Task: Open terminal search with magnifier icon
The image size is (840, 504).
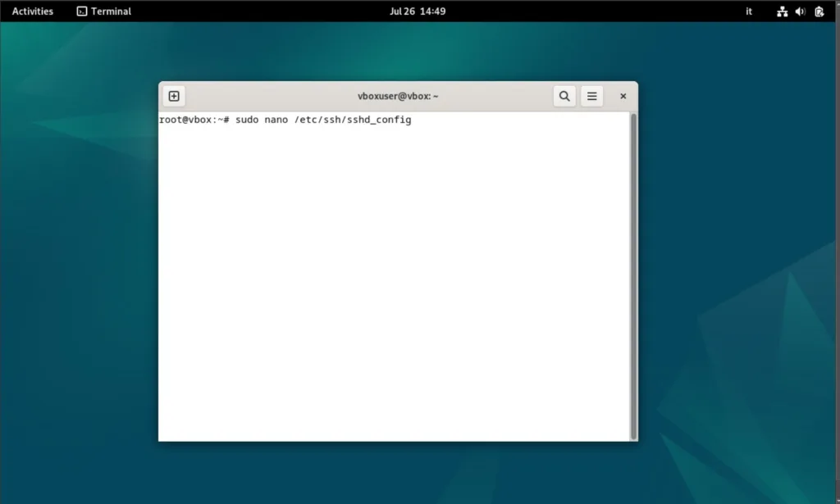Action: pos(564,97)
